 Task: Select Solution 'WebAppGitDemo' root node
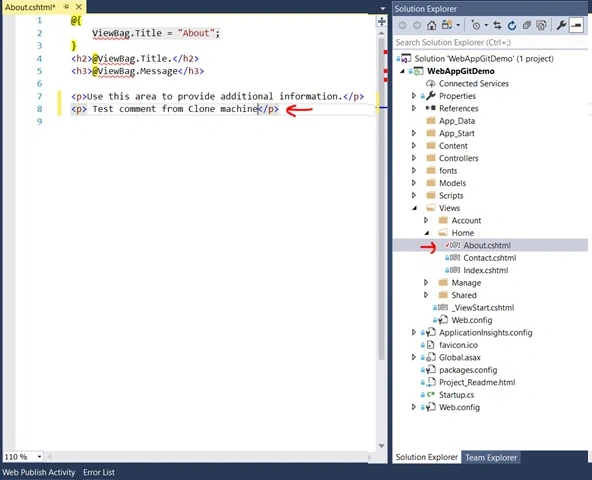tap(484, 59)
